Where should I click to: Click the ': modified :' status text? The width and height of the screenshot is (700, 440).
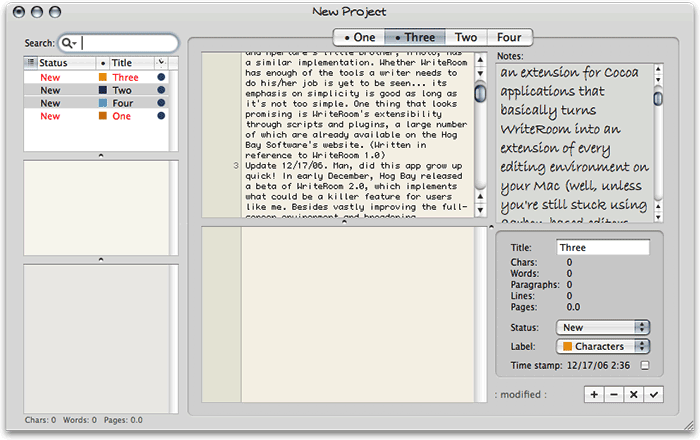pyautogui.click(x=521, y=394)
